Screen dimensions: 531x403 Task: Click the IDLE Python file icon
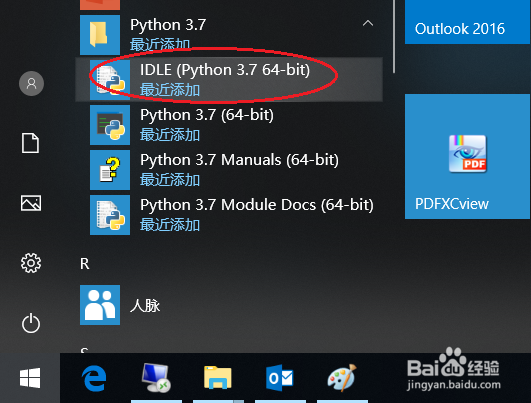click(110, 80)
